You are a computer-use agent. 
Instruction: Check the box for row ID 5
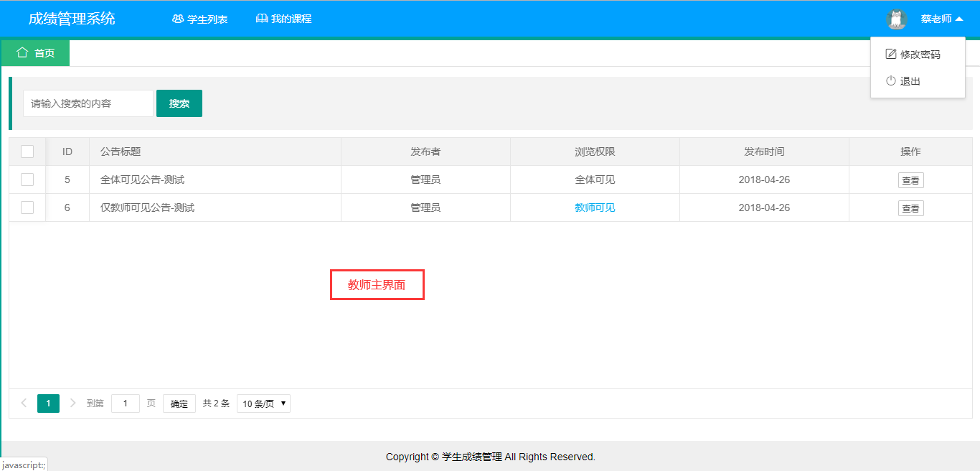27,179
